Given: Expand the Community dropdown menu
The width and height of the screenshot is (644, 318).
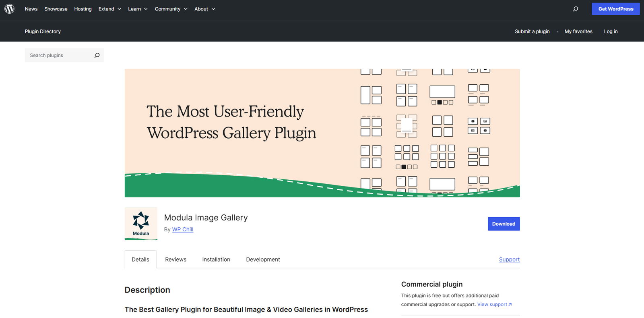Looking at the screenshot, I should coord(171,9).
